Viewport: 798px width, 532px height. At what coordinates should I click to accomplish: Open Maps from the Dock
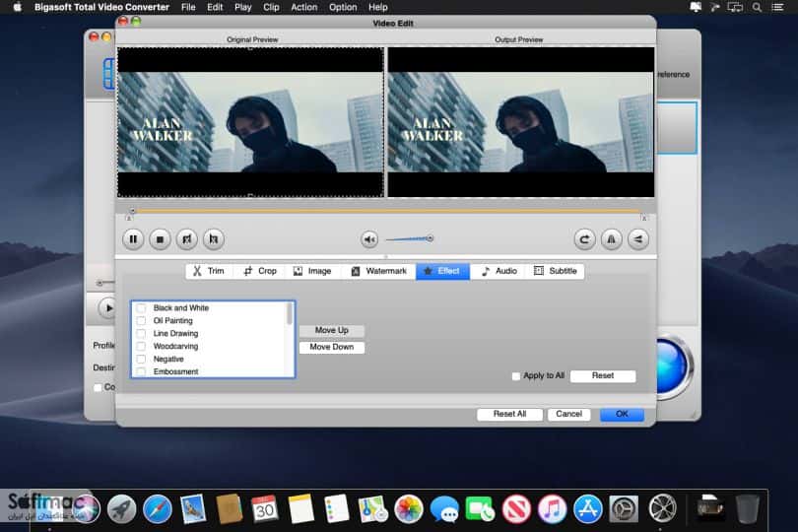372,508
